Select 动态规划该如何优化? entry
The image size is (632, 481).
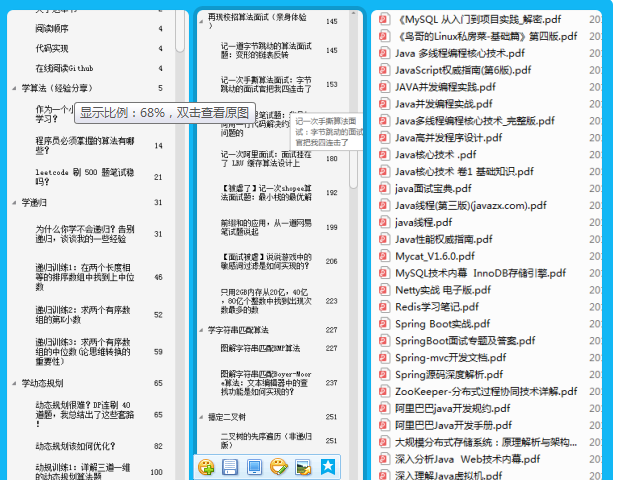[75, 446]
